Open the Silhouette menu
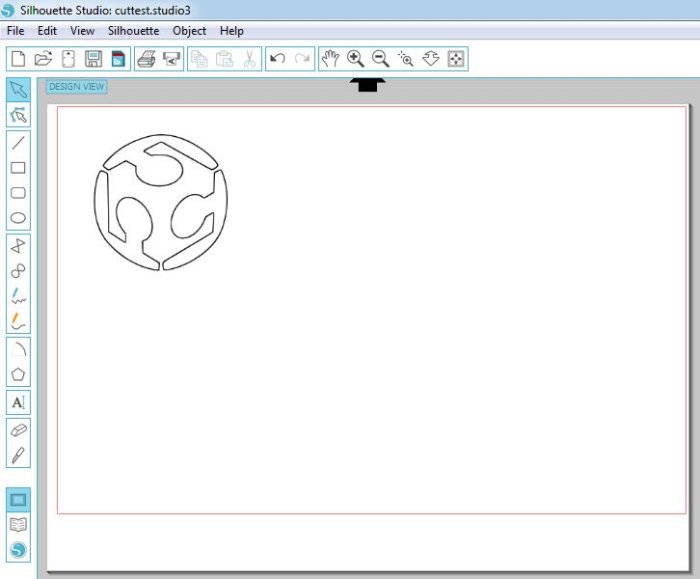Image resolution: width=700 pixels, height=579 pixels. [133, 31]
